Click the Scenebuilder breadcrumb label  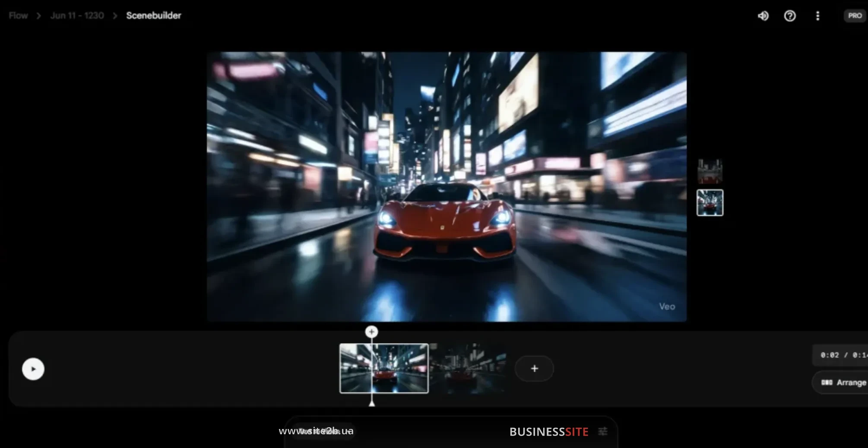point(154,16)
